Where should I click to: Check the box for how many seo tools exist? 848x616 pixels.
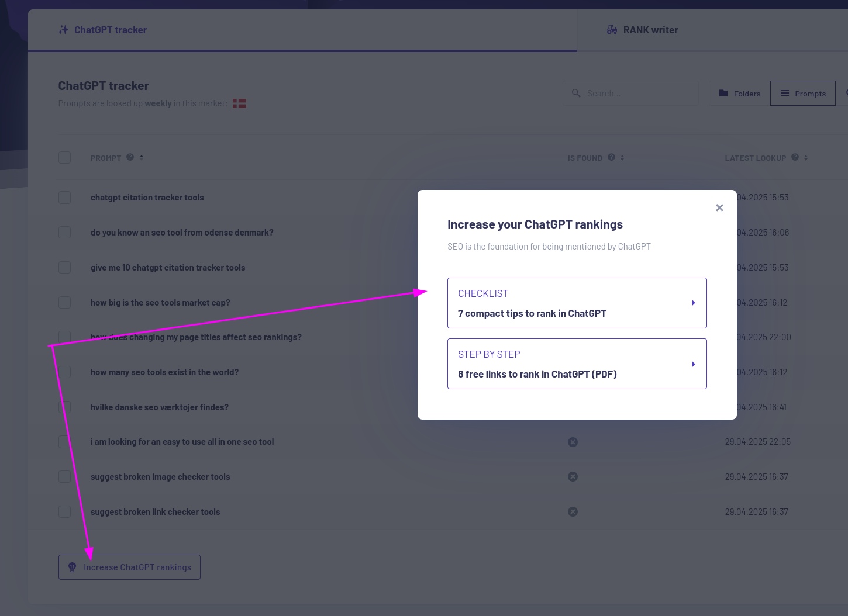[64, 372]
